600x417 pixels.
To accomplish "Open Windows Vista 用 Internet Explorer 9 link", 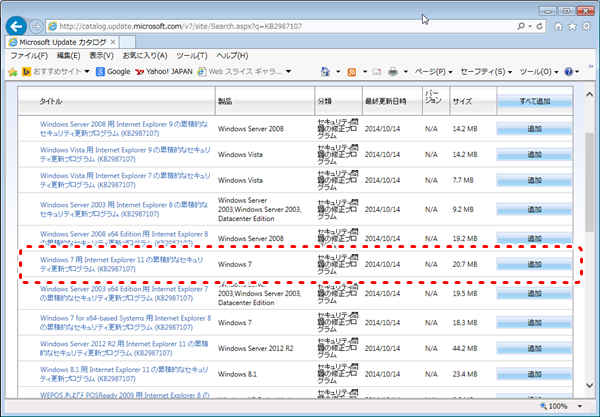I will pyautogui.click(x=125, y=155).
